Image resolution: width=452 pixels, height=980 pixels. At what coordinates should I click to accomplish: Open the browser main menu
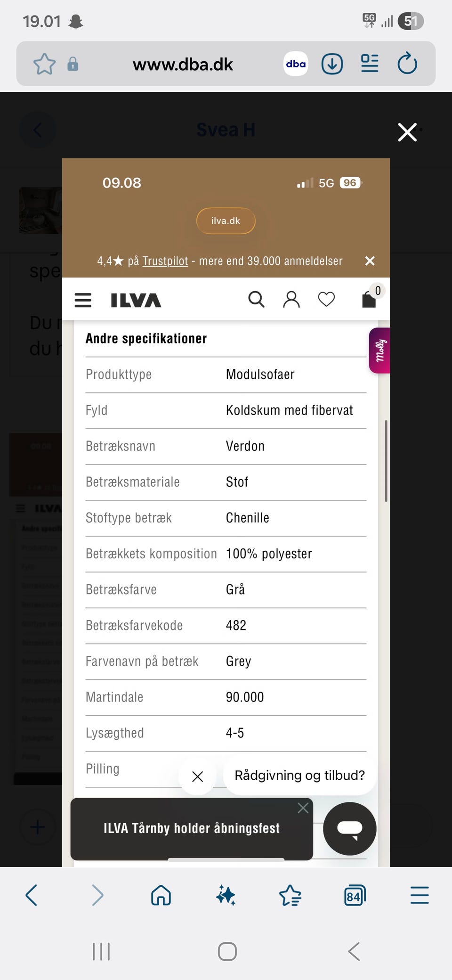(x=419, y=895)
